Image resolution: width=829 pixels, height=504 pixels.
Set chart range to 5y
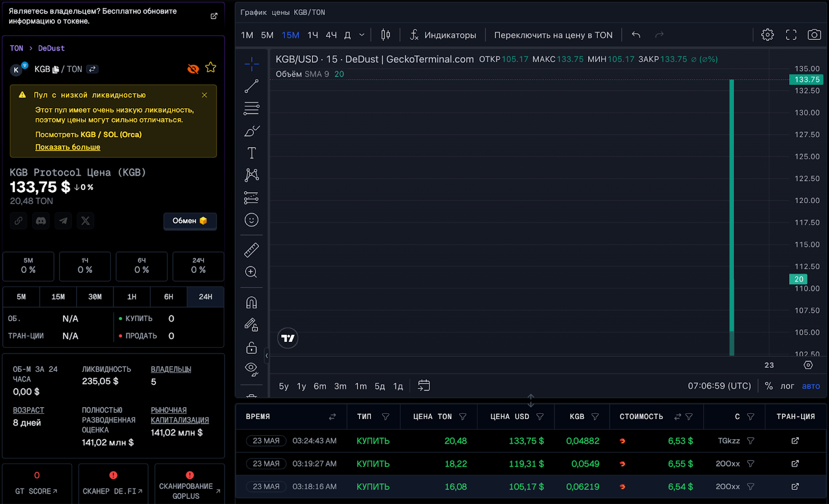[284, 386]
